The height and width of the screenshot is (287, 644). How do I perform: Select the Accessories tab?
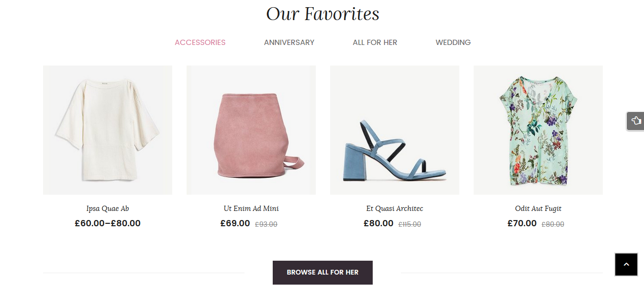coord(200,43)
